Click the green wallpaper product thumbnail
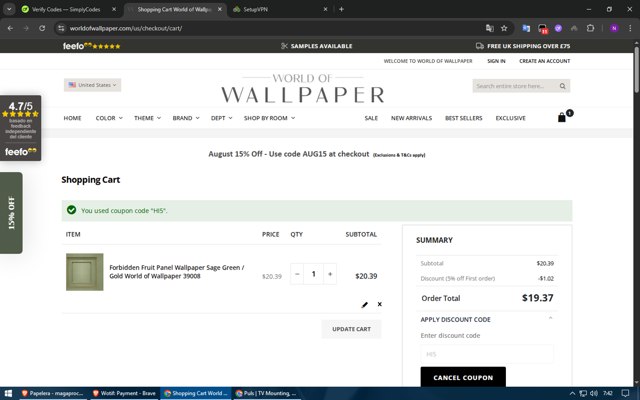The width and height of the screenshot is (640, 400). (x=84, y=272)
